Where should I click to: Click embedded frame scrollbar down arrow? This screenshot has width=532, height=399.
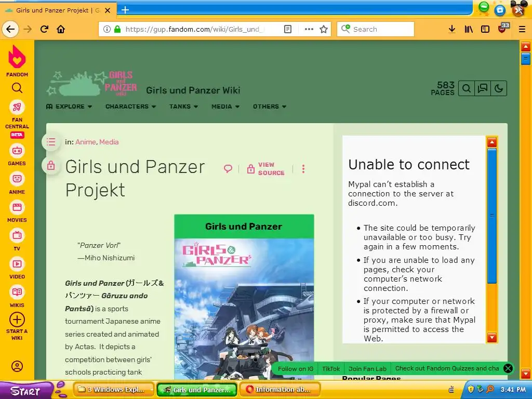point(492,338)
